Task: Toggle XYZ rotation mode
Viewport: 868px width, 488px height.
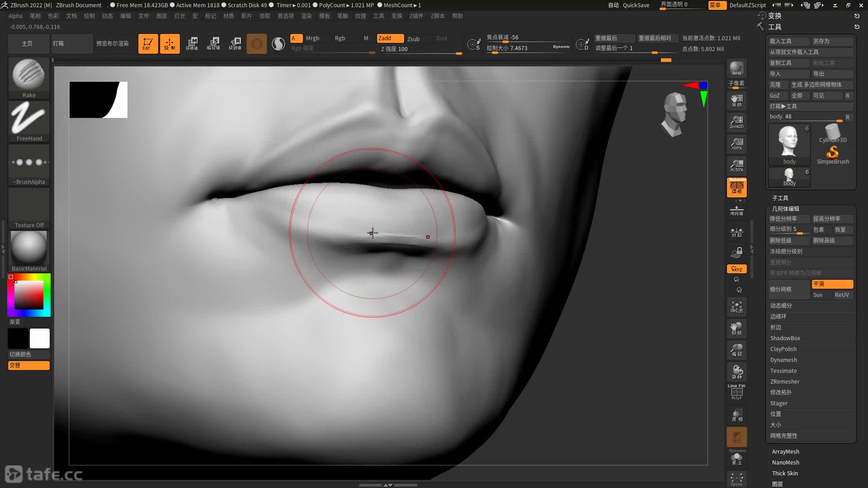Action: tap(736, 269)
